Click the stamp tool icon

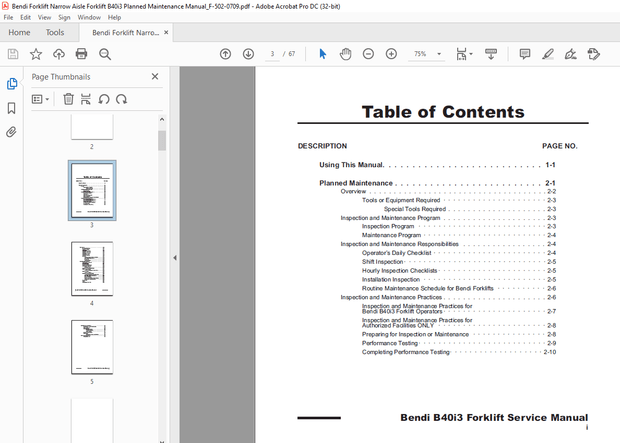(594, 54)
